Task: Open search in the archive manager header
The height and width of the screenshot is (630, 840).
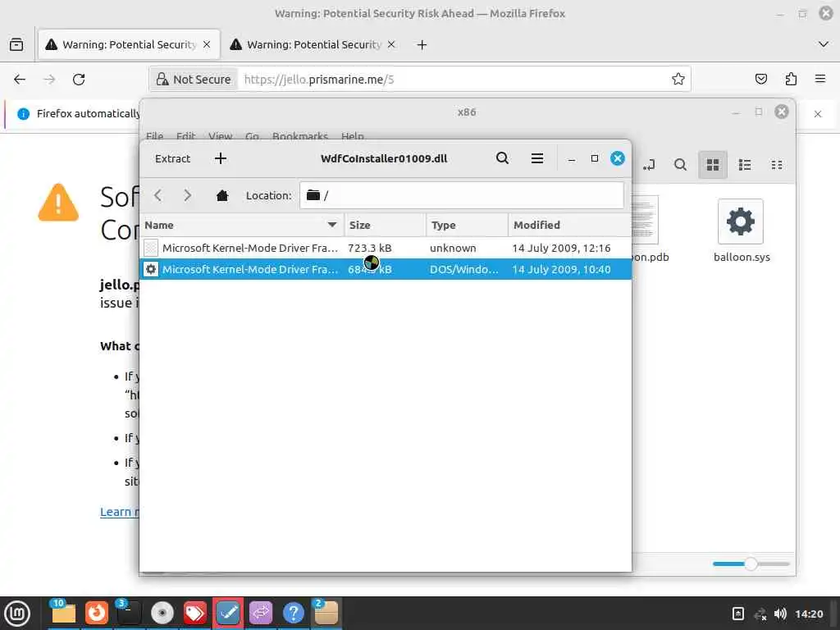Action: coord(502,158)
